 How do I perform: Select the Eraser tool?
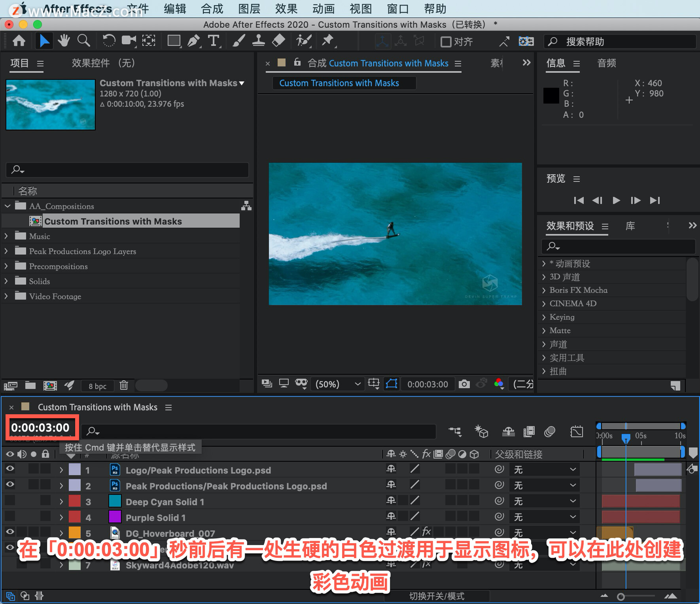click(279, 41)
